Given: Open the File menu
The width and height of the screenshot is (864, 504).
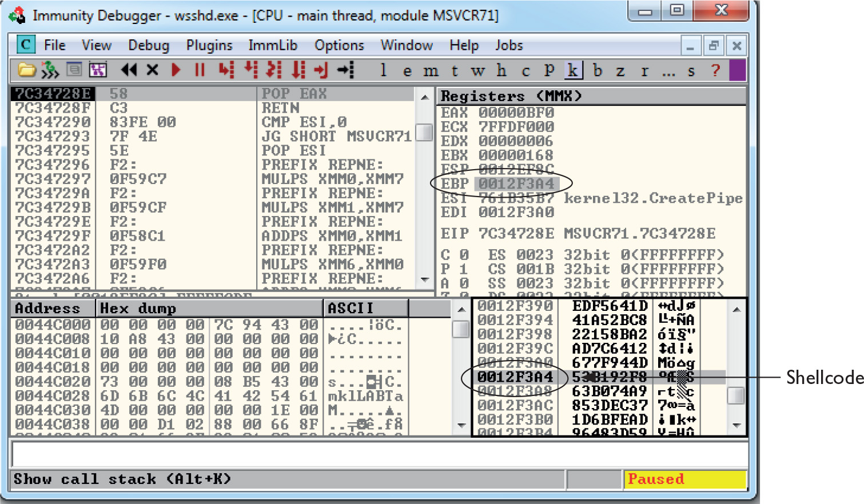Looking at the screenshot, I should click(x=55, y=45).
